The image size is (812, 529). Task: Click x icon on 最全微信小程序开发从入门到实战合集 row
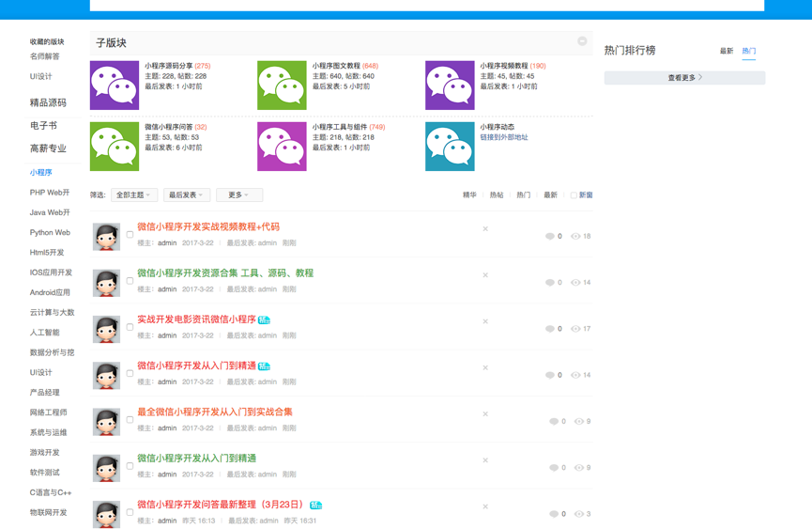click(x=485, y=414)
